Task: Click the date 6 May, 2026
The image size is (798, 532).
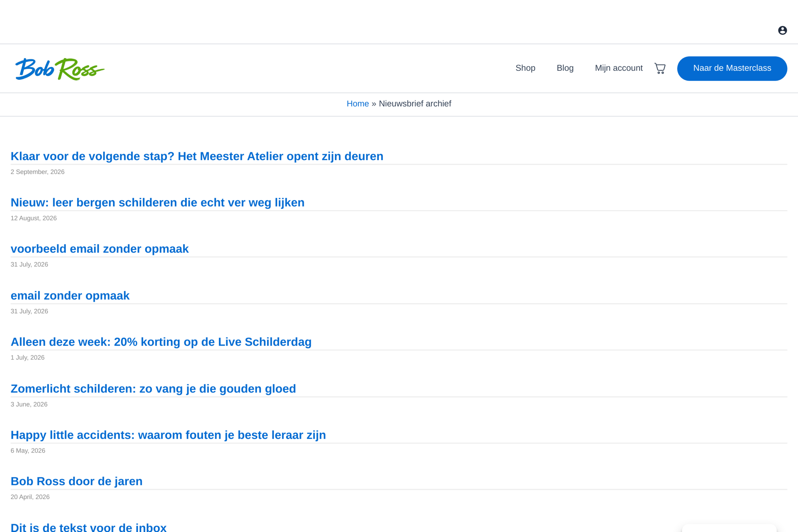Action: click(x=28, y=451)
